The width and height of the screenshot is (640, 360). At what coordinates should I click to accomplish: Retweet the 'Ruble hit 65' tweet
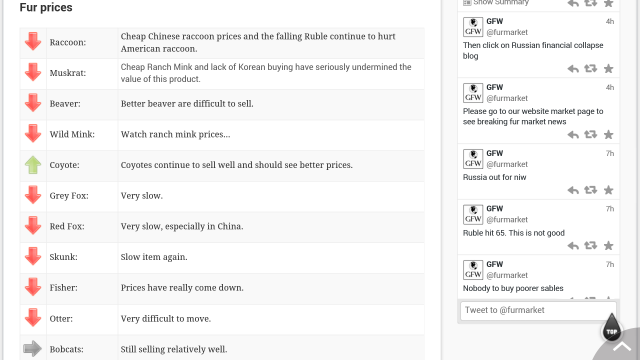pyautogui.click(x=591, y=245)
